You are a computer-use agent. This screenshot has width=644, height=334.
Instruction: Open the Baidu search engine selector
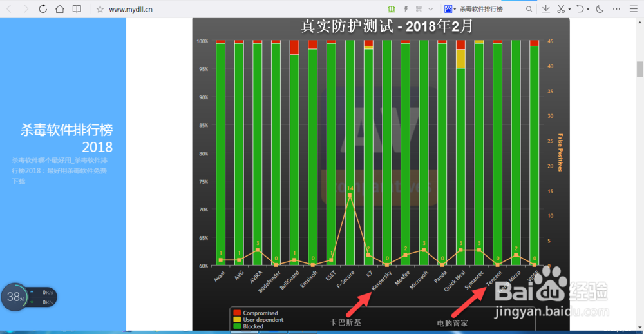coord(450,9)
